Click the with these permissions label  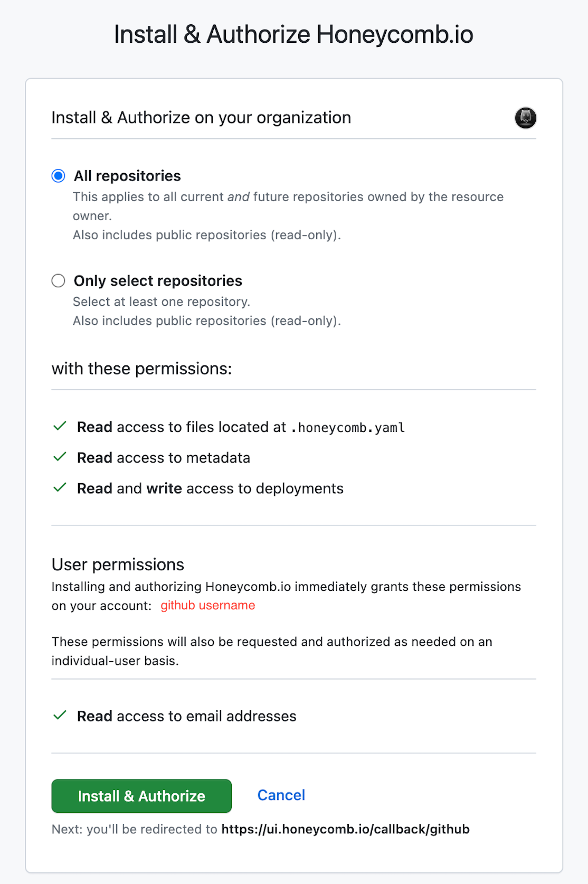(141, 368)
